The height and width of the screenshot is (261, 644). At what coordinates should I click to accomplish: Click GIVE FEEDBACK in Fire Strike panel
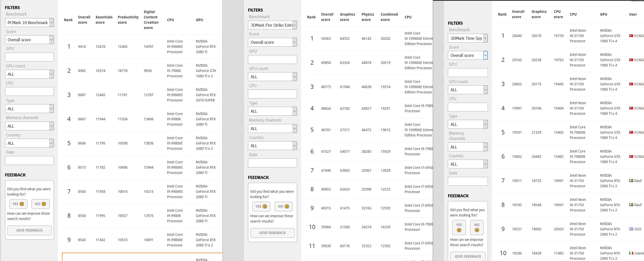pyautogui.click(x=272, y=233)
